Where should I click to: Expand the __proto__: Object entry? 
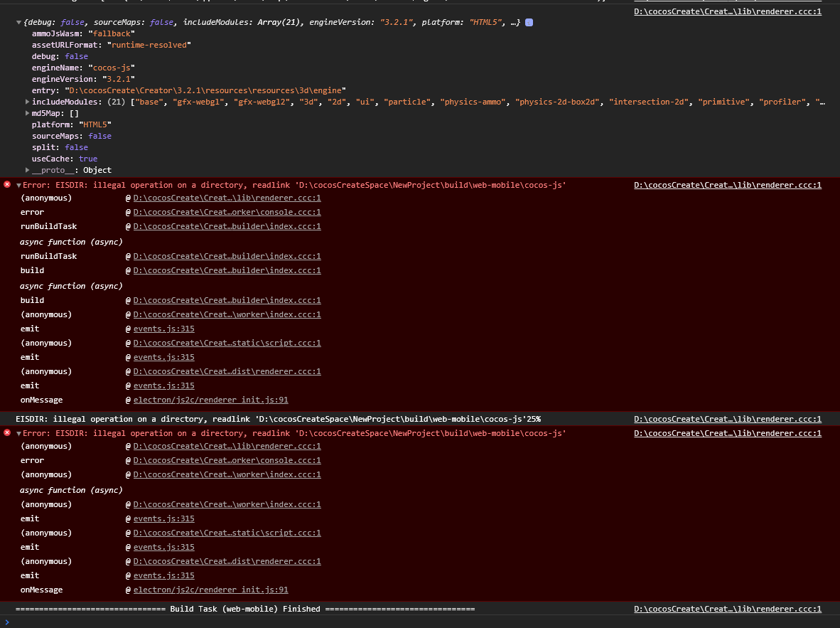pos(27,170)
